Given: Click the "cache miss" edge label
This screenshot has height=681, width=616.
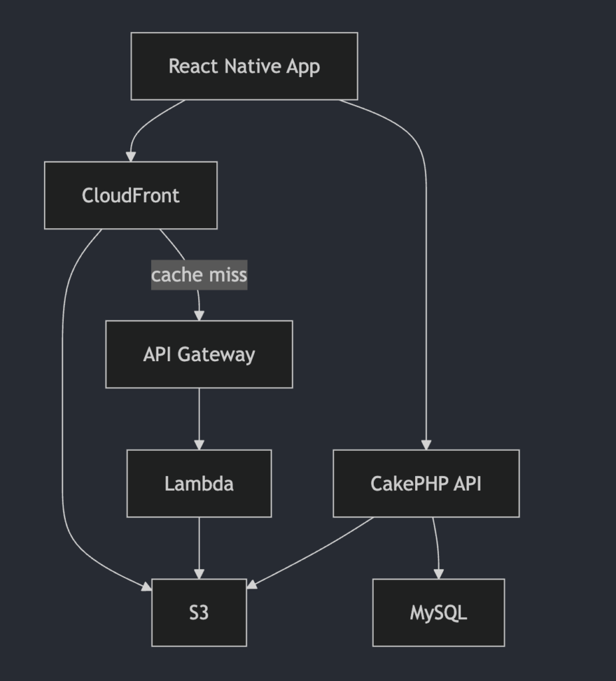Looking at the screenshot, I should coord(199,275).
